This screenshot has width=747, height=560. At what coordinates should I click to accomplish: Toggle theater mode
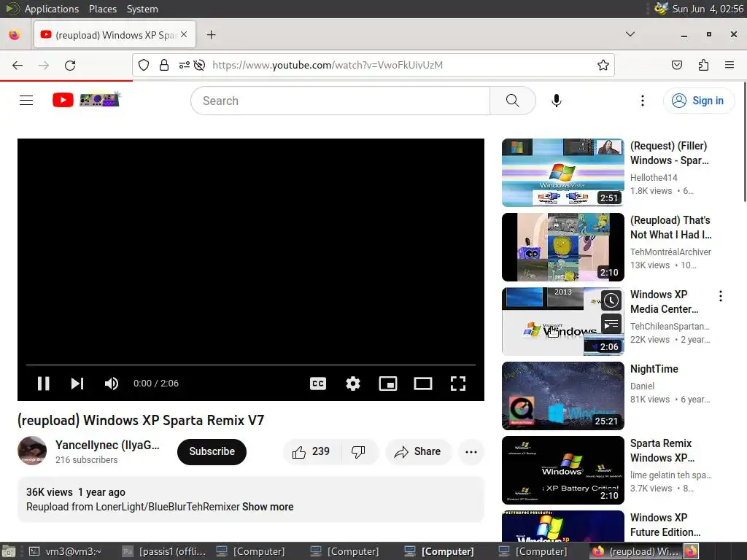pos(423,384)
